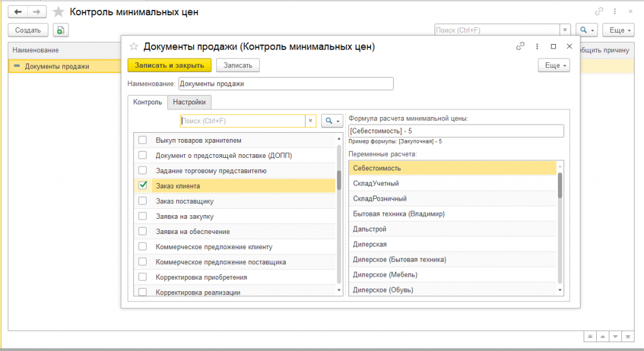644x351 pixels.
Task: Click the forward navigation arrow
Action: click(36, 12)
